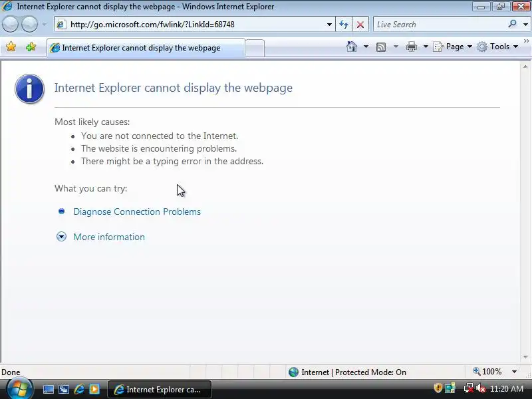Expand the address bar history dropdown
532x399 pixels.
329,25
